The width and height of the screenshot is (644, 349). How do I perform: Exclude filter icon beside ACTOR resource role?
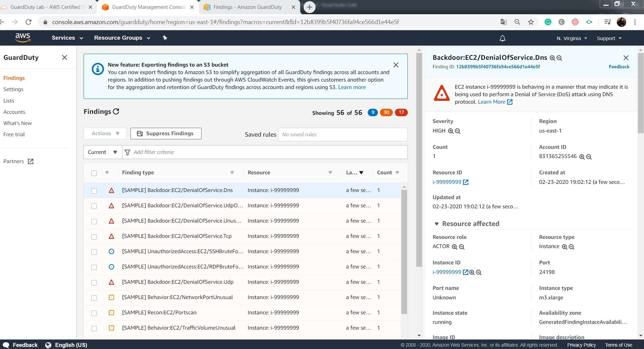tap(462, 247)
